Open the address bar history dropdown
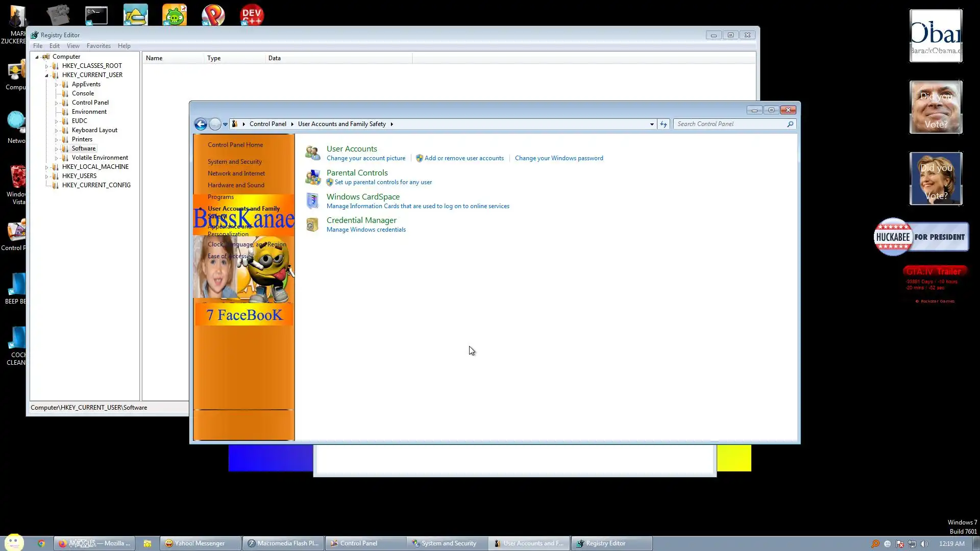The image size is (980, 551). (652, 124)
